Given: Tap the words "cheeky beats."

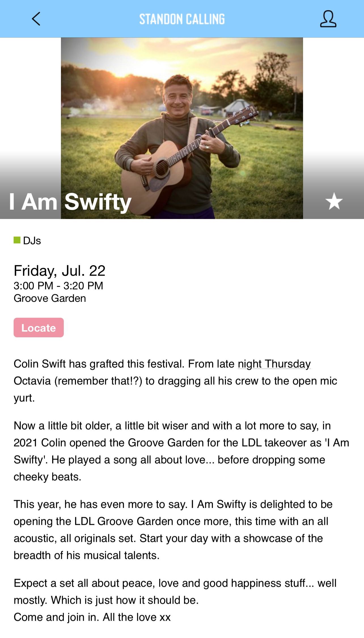Looking at the screenshot, I should pos(47,477).
